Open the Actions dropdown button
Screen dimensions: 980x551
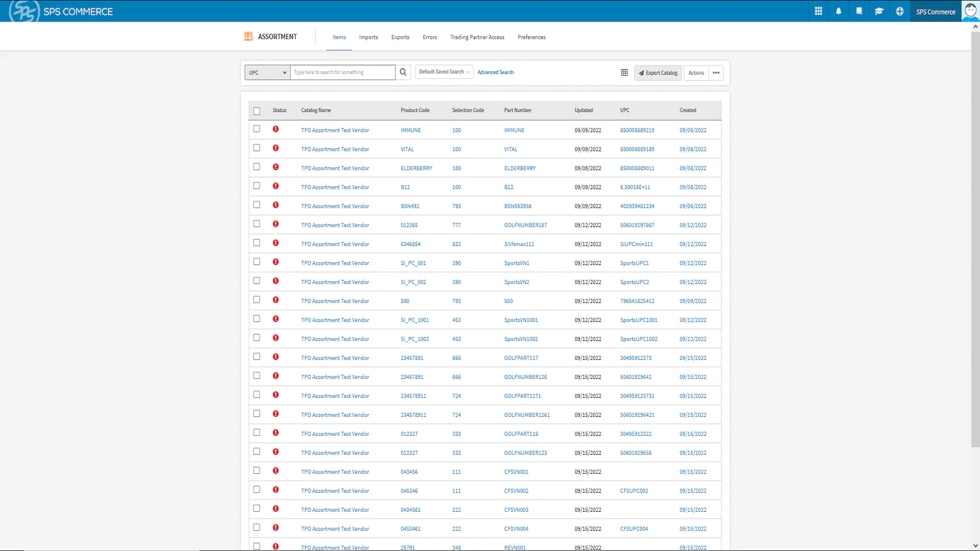coord(696,73)
